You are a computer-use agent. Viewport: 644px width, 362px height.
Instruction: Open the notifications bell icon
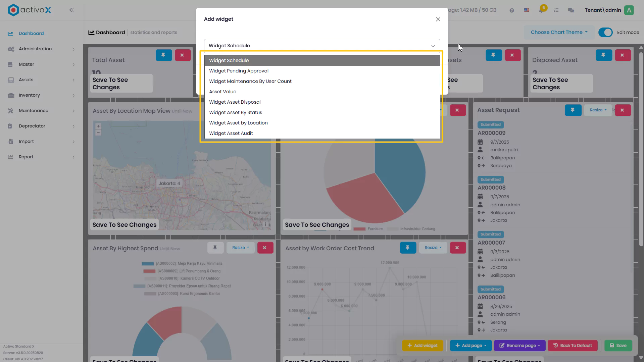point(541,10)
